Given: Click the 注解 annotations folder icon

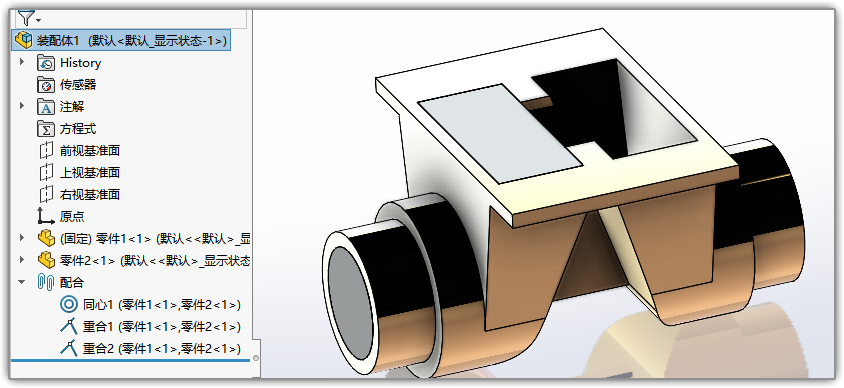Looking at the screenshot, I should point(46,107).
